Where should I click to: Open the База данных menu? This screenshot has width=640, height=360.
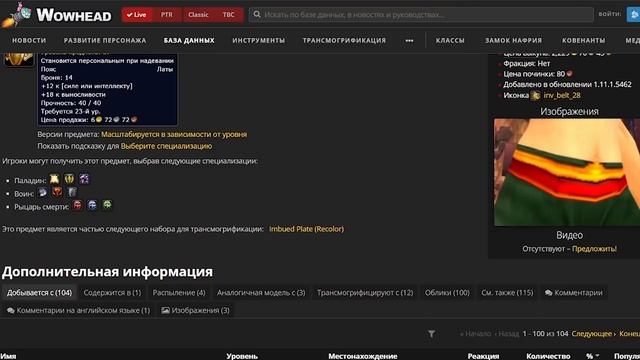point(189,40)
